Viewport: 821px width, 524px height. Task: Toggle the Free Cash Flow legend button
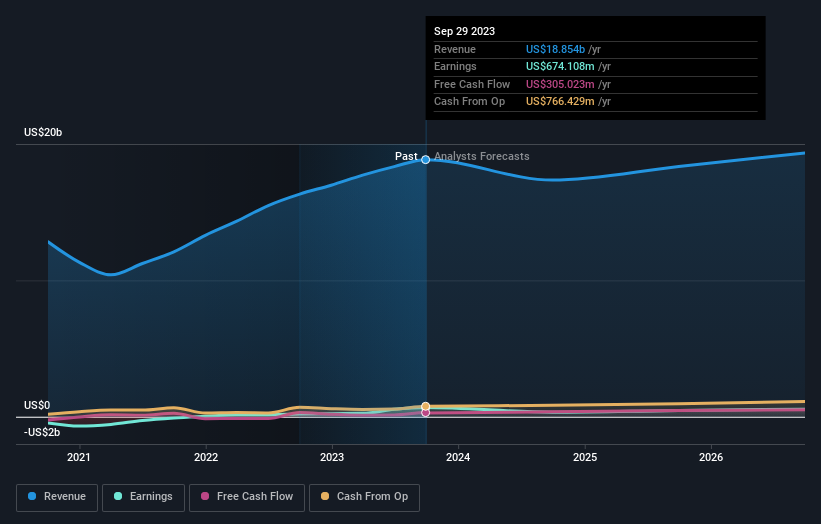click(247, 497)
